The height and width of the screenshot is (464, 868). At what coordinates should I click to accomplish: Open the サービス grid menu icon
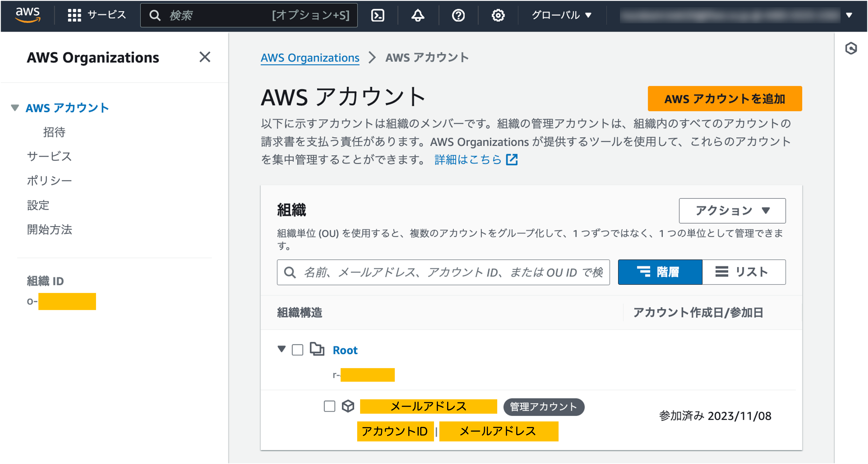(74, 15)
